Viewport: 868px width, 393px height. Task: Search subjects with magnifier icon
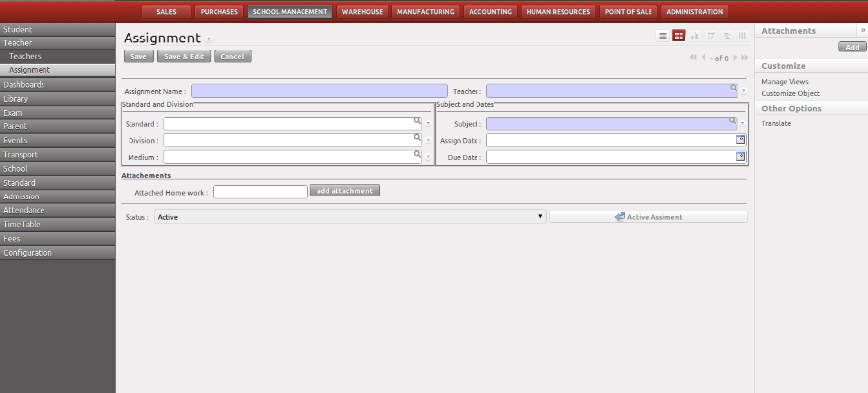[x=732, y=120]
